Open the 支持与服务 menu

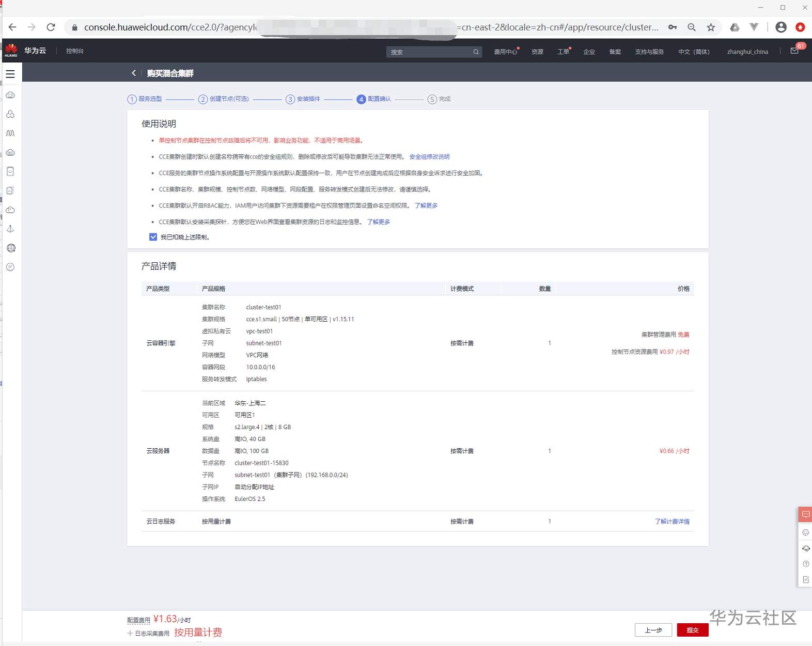pos(649,52)
